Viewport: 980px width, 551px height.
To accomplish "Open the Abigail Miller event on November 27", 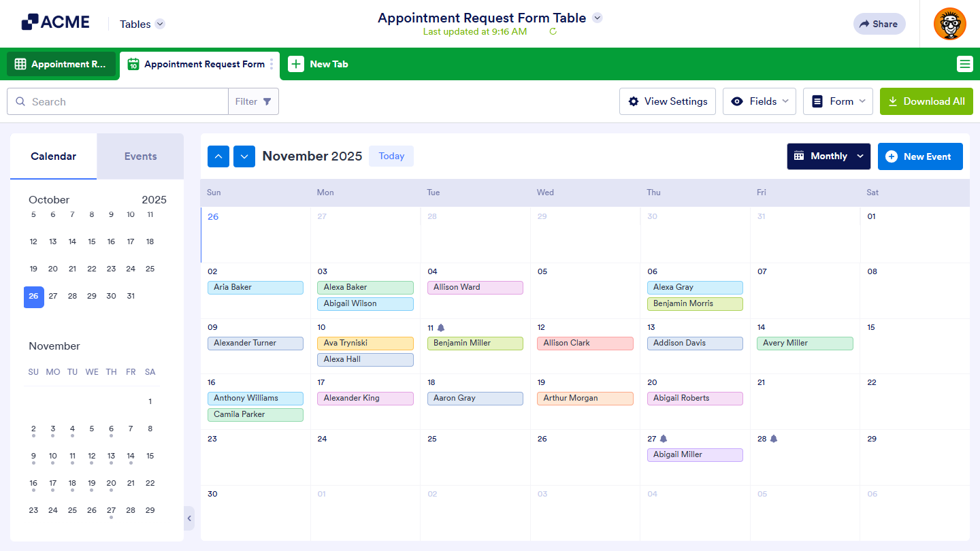I will click(695, 454).
